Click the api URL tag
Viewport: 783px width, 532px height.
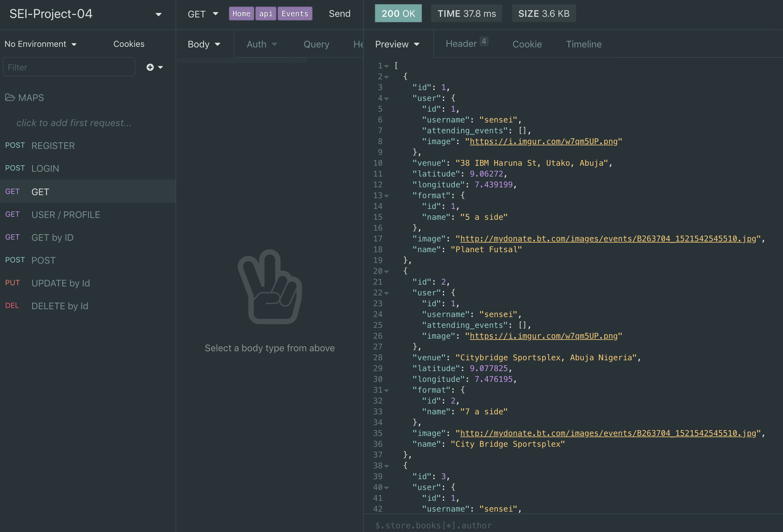(x=266, y=14)
